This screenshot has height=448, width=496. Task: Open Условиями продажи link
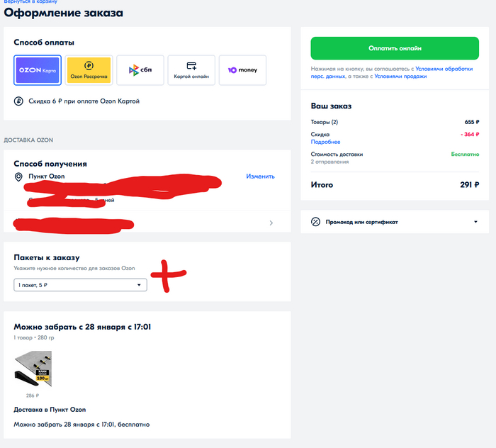(x=400, y=77)
